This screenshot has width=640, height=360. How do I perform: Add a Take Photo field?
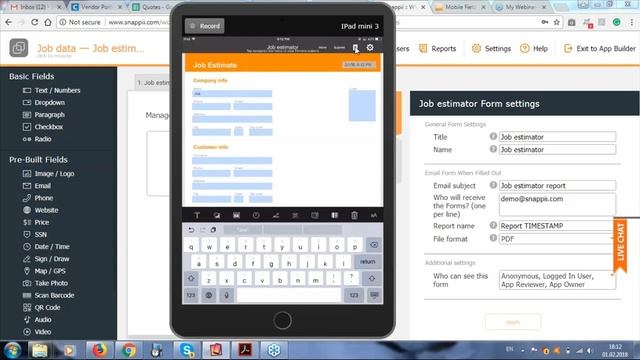tap(45, 283)
